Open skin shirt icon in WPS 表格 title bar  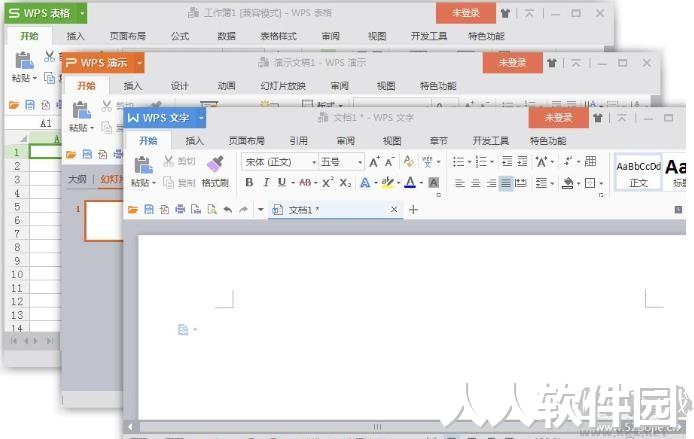coord(505,14)
